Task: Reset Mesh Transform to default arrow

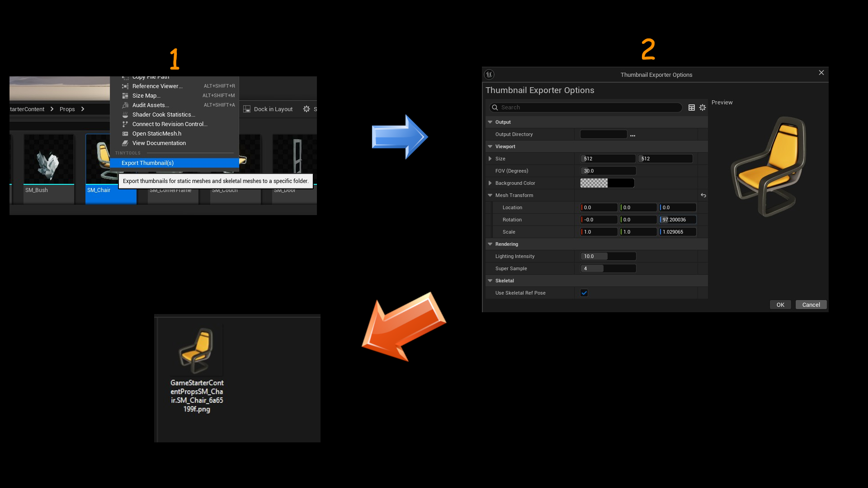Action: pyautogui.click(x=703, y=196)
